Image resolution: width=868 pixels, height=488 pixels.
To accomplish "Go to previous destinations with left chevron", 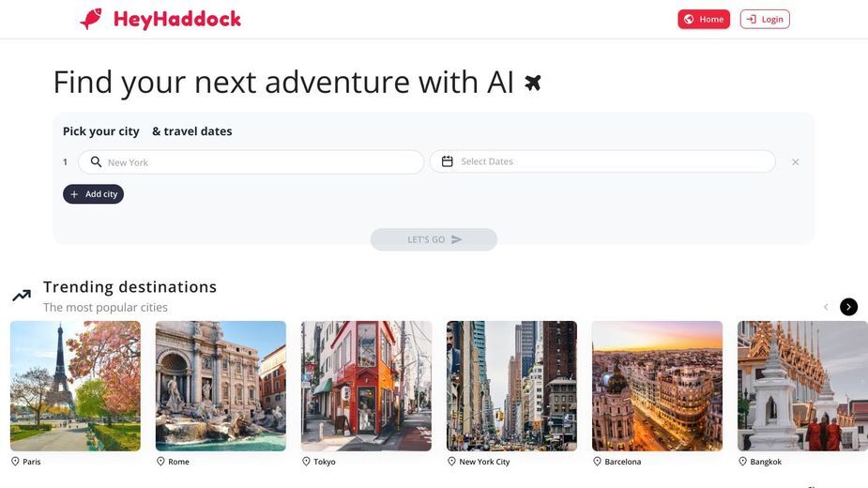I will [x=826, y=307].
